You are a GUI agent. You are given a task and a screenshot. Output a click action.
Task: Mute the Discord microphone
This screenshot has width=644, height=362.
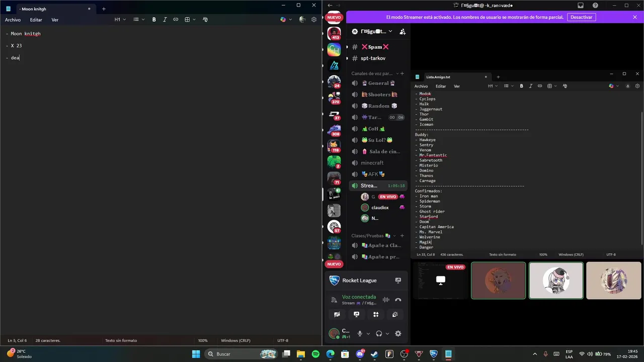click(x=360, y=333)
